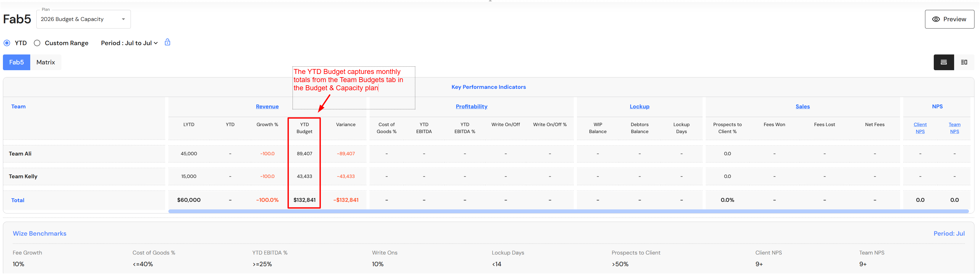Click the Client NPS benchmark label
The image size is (980, 274).
click(x=769, y=253)
